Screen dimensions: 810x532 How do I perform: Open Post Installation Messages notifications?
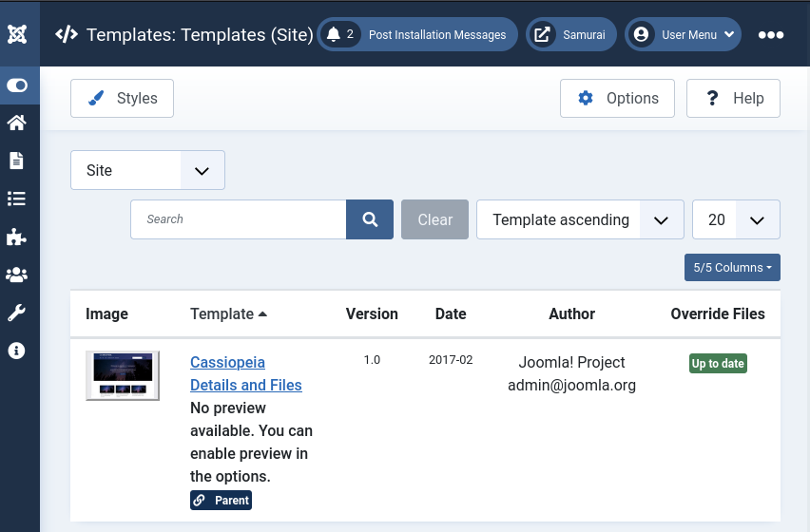point(417,35)
